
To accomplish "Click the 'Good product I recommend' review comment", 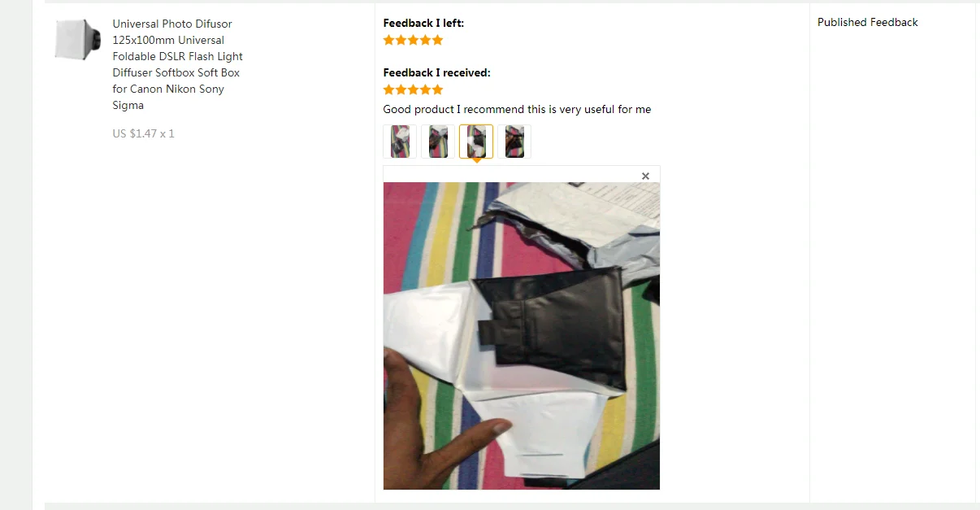I will [x=517, y=109].
